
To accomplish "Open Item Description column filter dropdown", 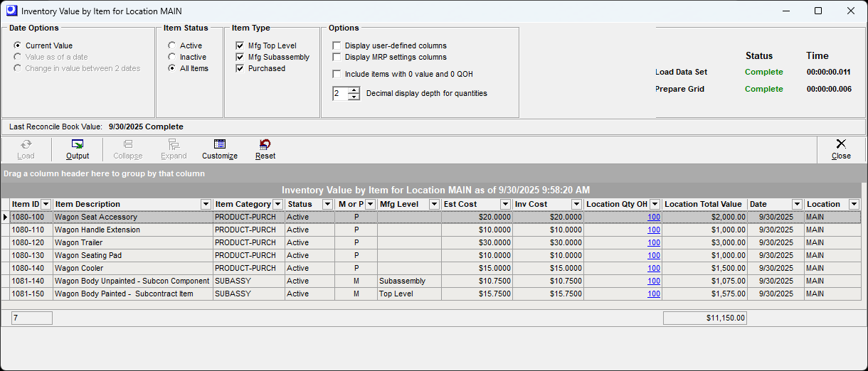I will pyautogui.click(x=206, y=205).
